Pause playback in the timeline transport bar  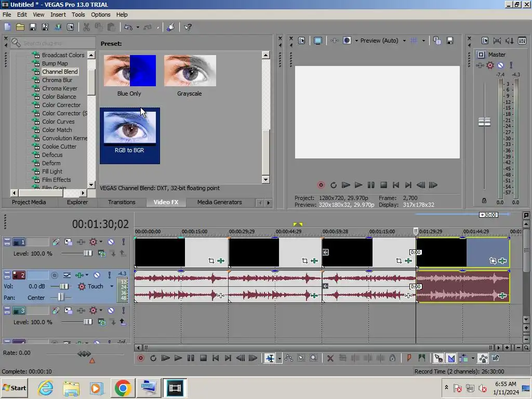[x=191, y=358]
